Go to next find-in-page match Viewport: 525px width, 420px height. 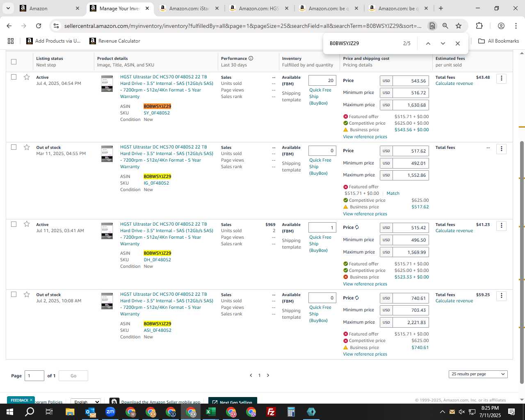pyautogui.click(x=443, y=43)
